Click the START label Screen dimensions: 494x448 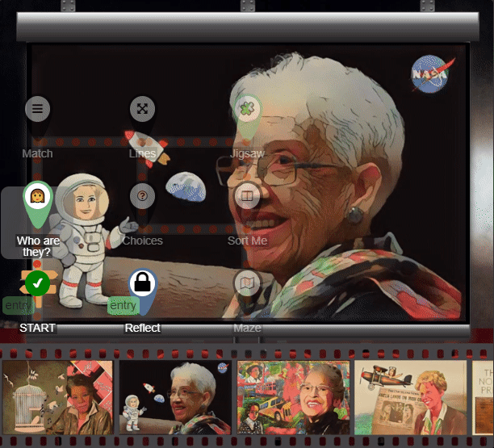tap(37, 328)
